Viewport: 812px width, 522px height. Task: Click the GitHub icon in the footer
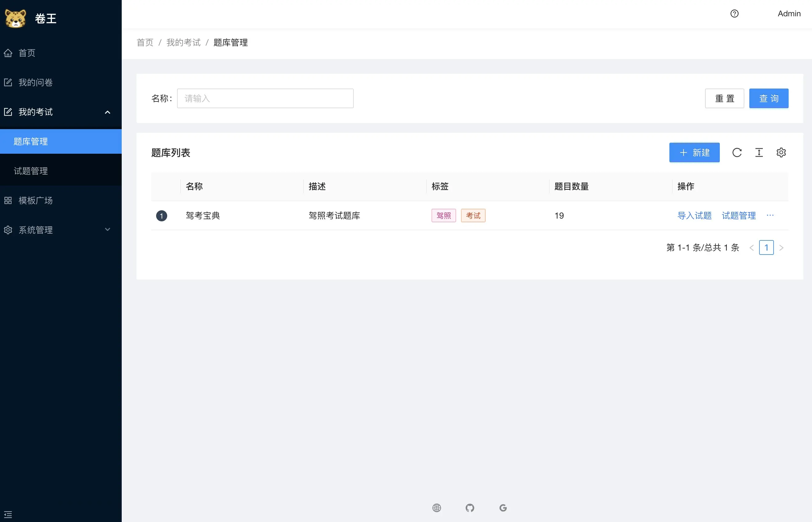[470, 508]
